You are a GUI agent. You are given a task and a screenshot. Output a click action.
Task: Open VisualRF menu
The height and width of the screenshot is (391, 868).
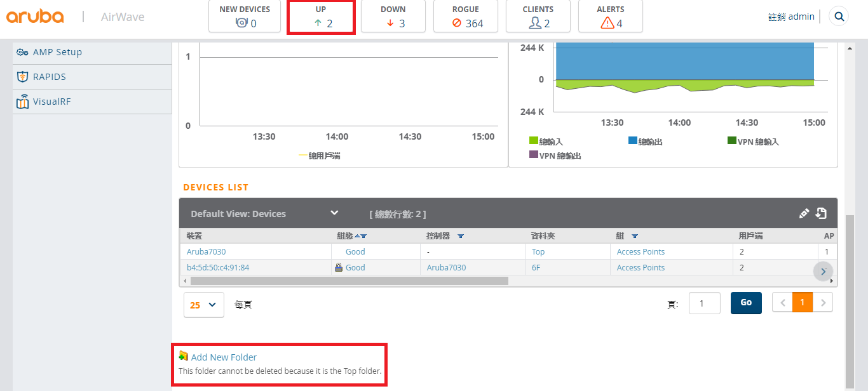(92, 102)
